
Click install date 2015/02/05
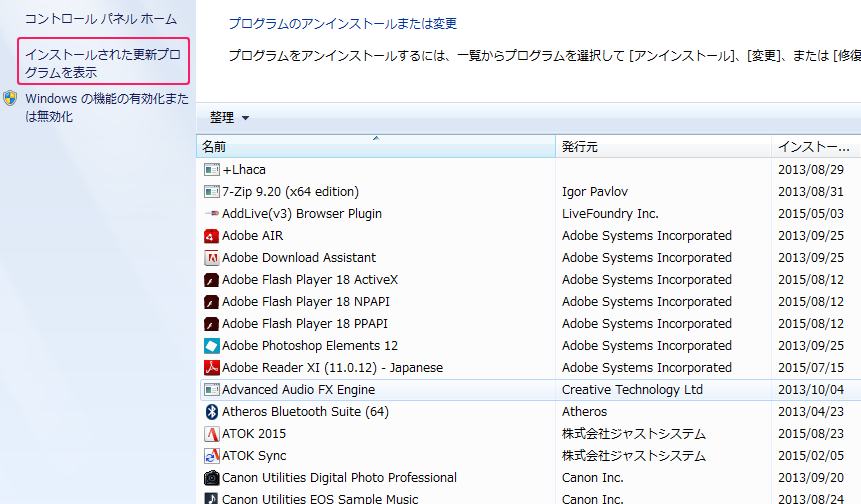[811, 456]
